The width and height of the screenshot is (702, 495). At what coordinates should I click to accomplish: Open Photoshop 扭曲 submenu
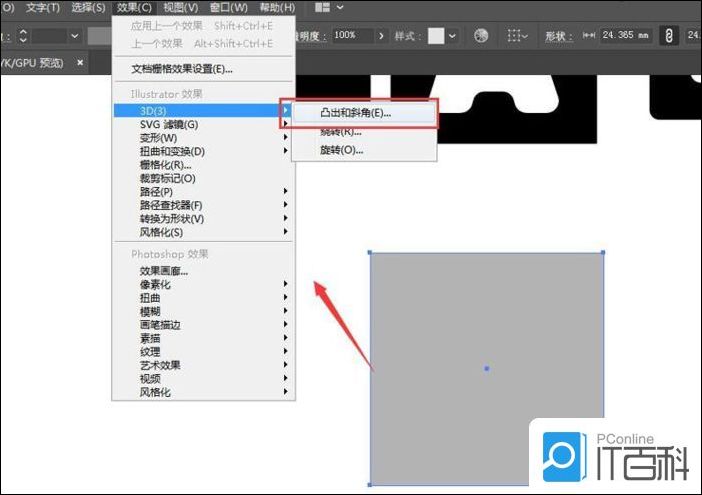[x=203, y=298]
